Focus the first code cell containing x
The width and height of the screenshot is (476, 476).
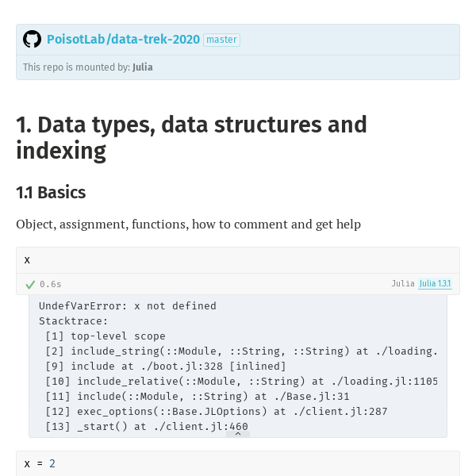coord(238,260)
